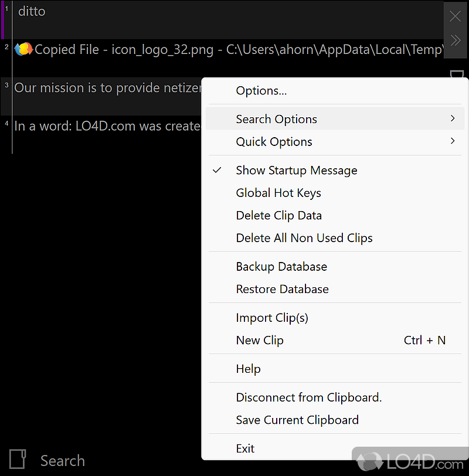Click the double-arrow expand icon at top right

tap(455, 41)
